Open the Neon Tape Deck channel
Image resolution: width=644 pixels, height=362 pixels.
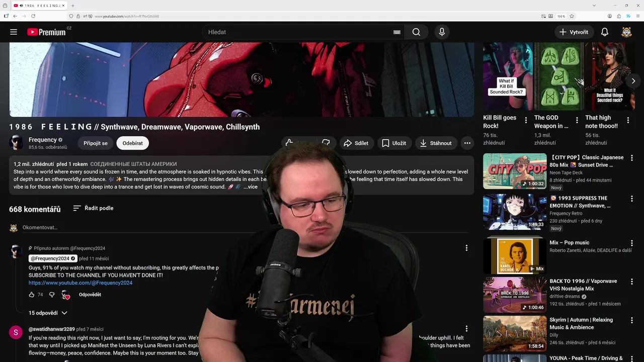point(566,172)
